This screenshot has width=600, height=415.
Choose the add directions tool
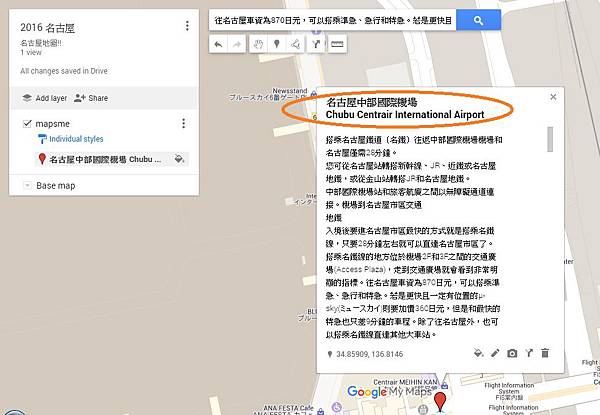pyautogui.click(x=316, y=44)
